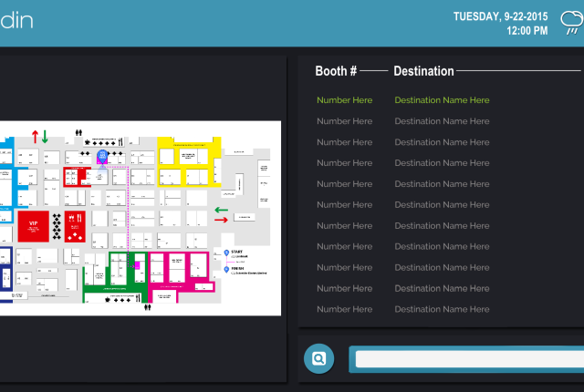584x392 pixels.
Task: Click the green down arrow on map
Action: coord(45,137)
